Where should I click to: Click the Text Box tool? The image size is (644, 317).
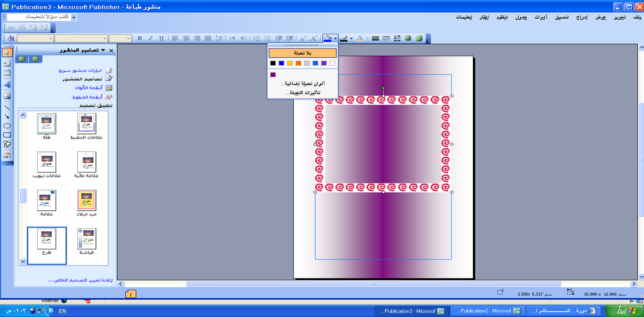[x=7, y=63]
